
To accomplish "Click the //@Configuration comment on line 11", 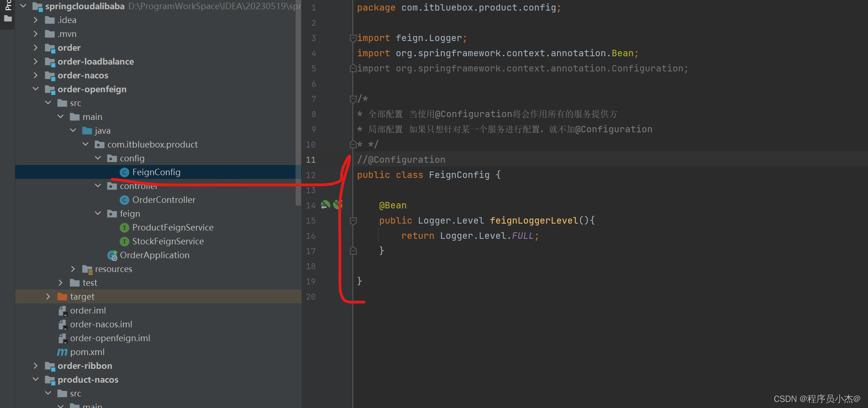I will pyautogui.click(x=401, y=160).
